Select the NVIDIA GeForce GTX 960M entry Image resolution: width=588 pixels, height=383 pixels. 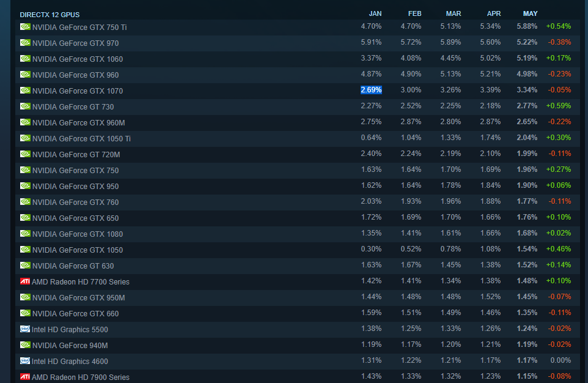tap(78, 123)
